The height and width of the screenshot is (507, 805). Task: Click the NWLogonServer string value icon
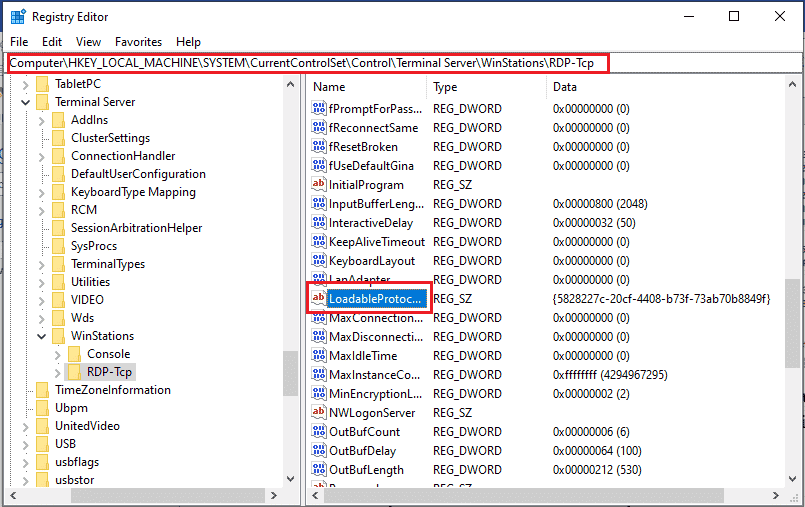pos(318,412)
